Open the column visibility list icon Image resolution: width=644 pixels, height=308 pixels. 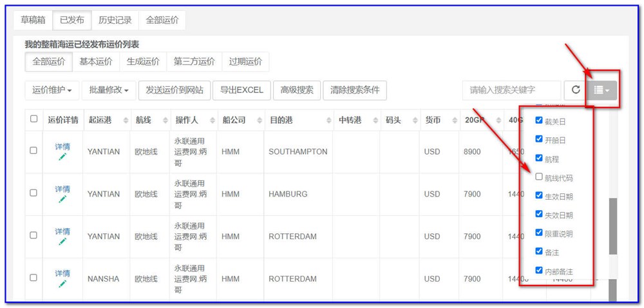tap(601, 90)
